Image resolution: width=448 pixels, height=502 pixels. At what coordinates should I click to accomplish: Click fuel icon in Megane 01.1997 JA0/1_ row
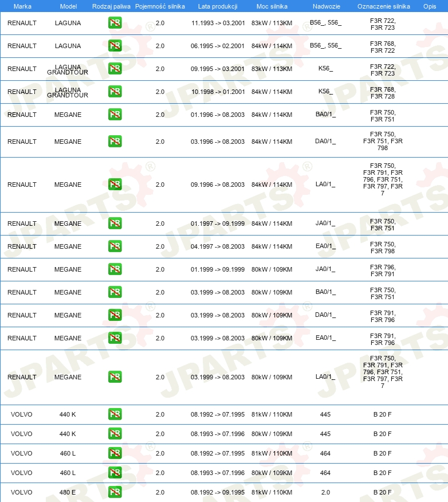tap(115, 223)
